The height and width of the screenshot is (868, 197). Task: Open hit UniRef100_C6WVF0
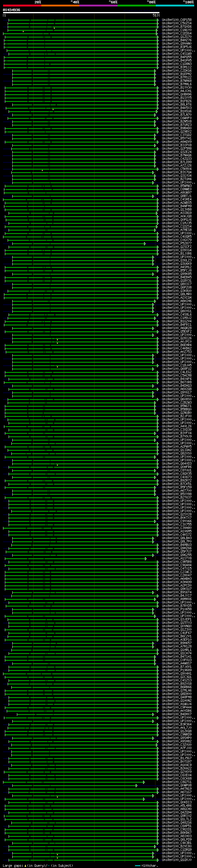(177, 118)
